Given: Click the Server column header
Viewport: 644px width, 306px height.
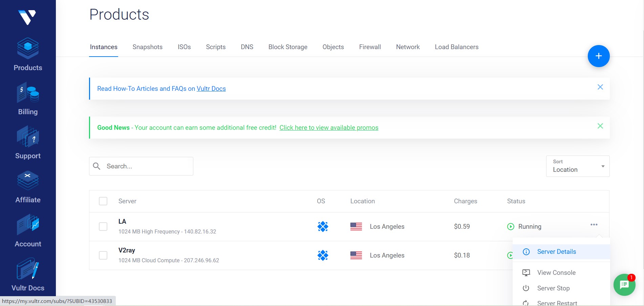Looking at the screenshot, I should (127, 201).
